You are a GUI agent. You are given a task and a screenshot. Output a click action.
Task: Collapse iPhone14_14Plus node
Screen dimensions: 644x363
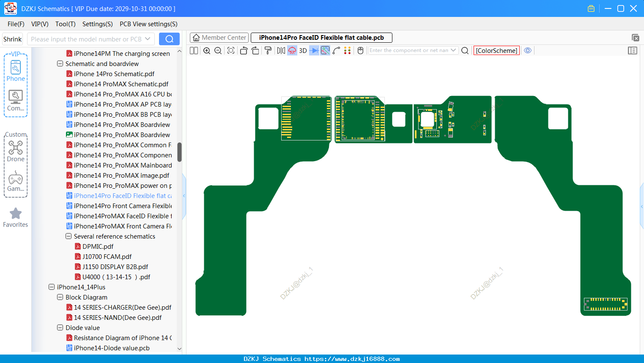(52, 287)
